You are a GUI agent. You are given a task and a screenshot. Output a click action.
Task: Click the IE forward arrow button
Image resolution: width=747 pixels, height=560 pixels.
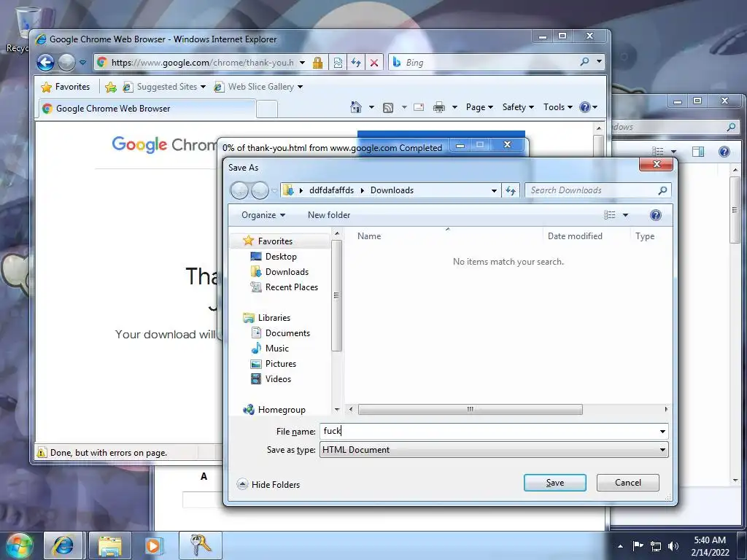[66, 63]
